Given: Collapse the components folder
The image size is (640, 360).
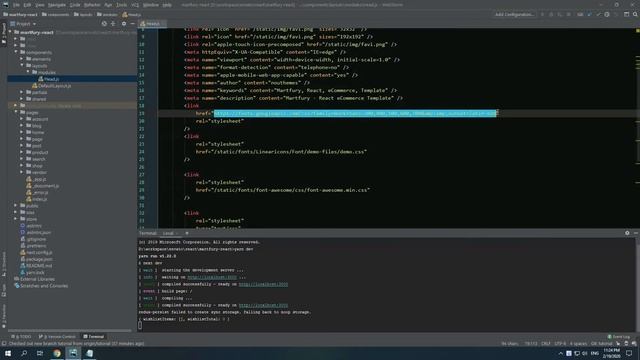Looking at the screenshot, I should click(16, 52).
